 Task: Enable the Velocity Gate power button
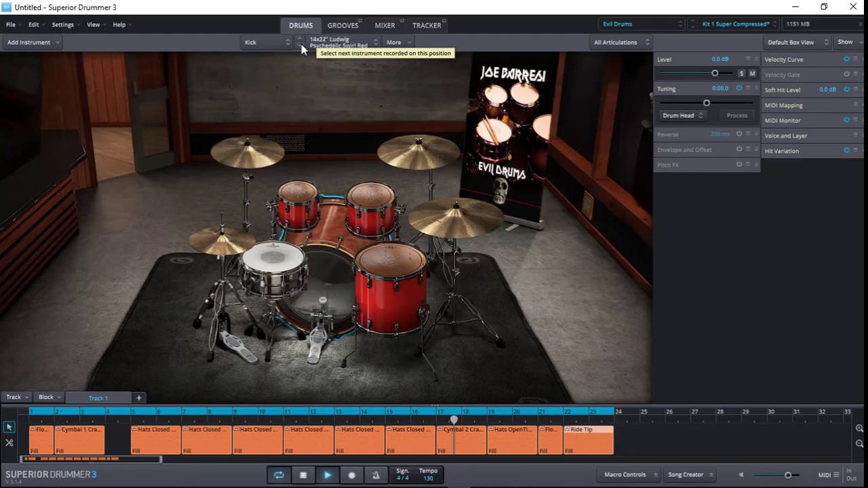(x=846, y=74)
